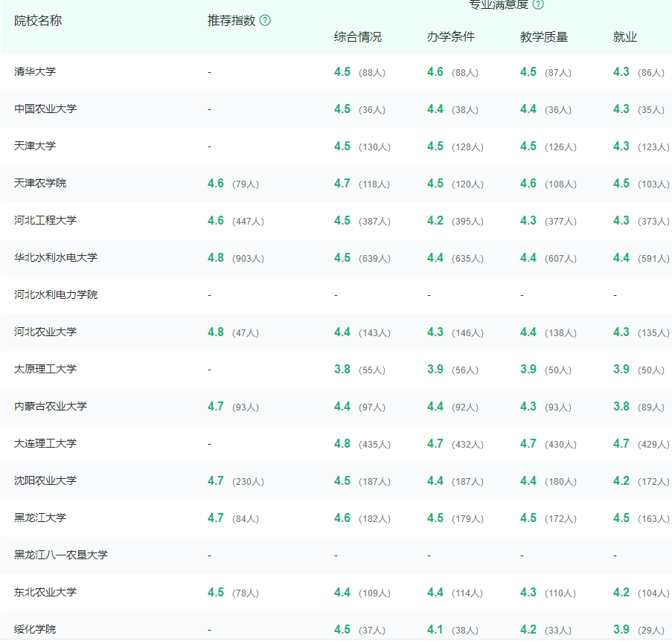Open the 清华大学 link
Image resolution: width=672 pixels, height=641 pixels.
pyautogui.click(x=35, y=72)
